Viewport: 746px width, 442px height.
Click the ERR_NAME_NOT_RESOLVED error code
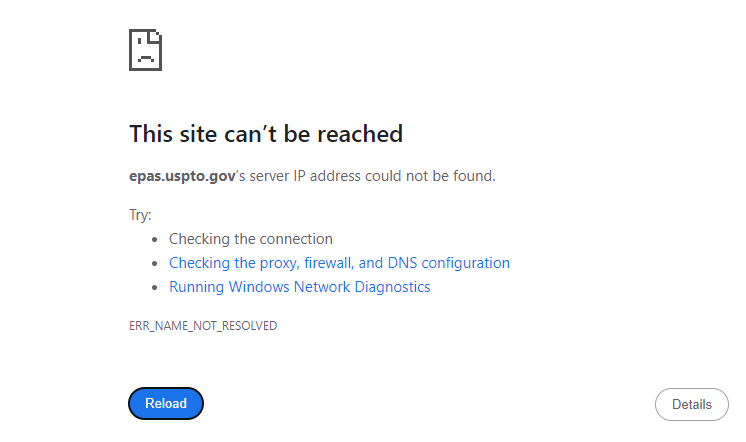203,326
